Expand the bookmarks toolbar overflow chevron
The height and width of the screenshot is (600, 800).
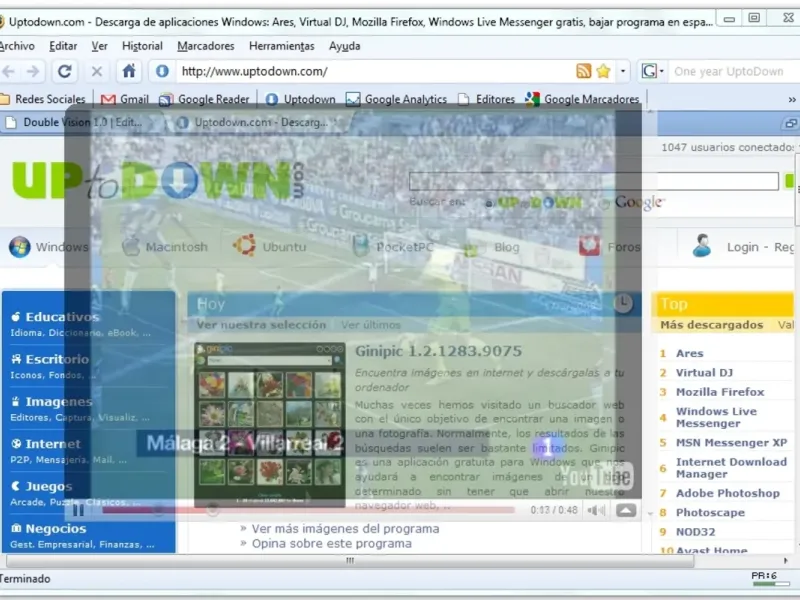tap(791, 99)
